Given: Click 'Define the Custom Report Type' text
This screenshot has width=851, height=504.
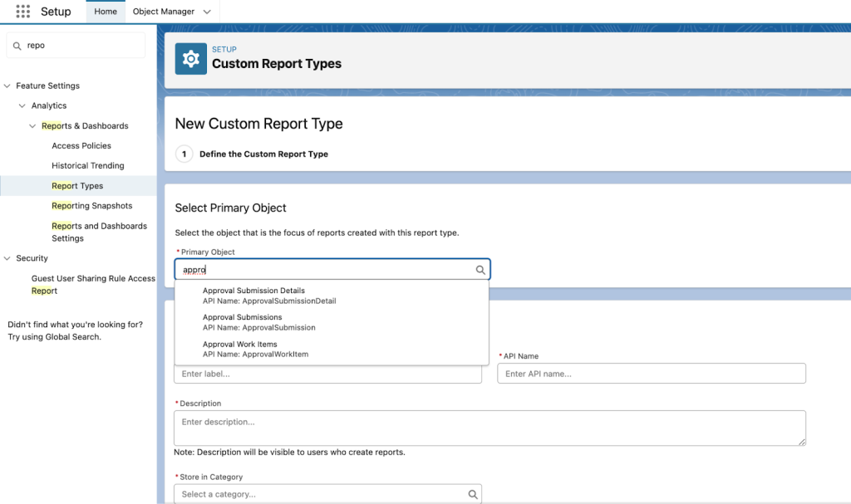Looking at the screenshot, I should [263, 154].
